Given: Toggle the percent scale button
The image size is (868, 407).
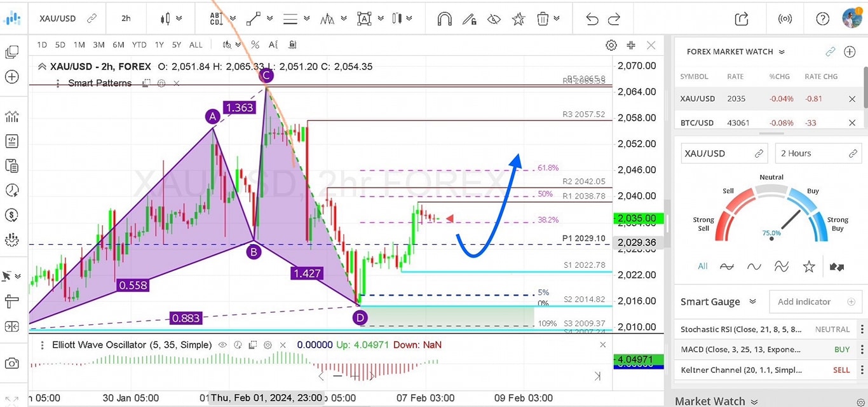Looking at the screenshot, I should click(x=255, y=45).
